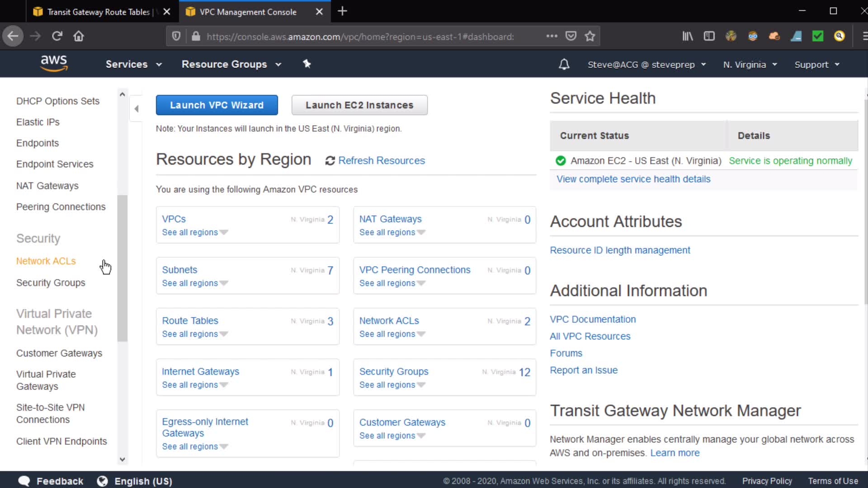Collapse the sidebar with the left arrow
The image size is (868, 488).
click(x=136, y=108)
